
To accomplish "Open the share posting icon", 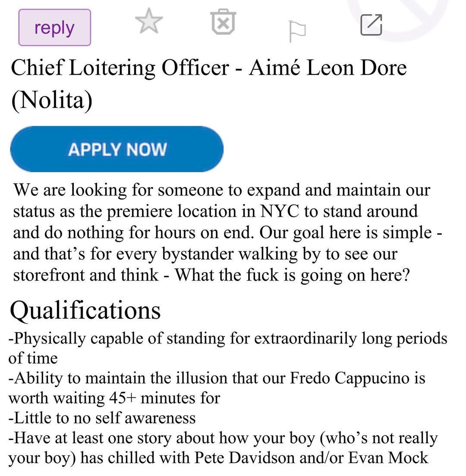I will coord(371,25).
